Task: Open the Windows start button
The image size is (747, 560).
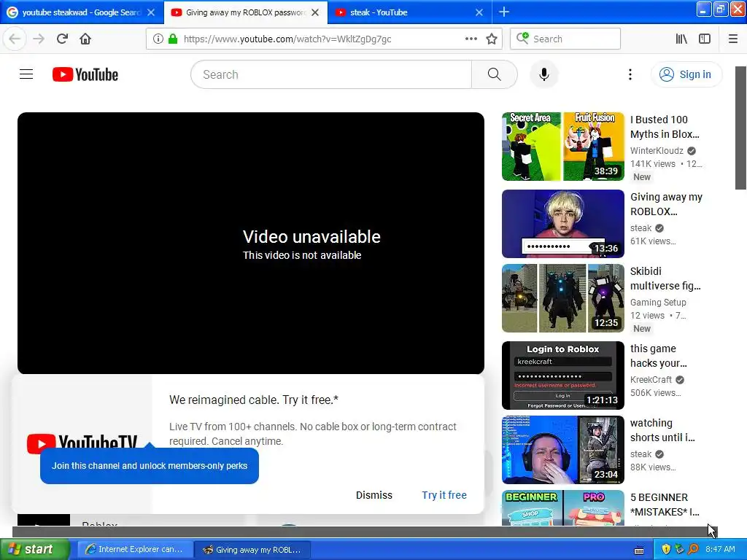Action: (34, 550)
